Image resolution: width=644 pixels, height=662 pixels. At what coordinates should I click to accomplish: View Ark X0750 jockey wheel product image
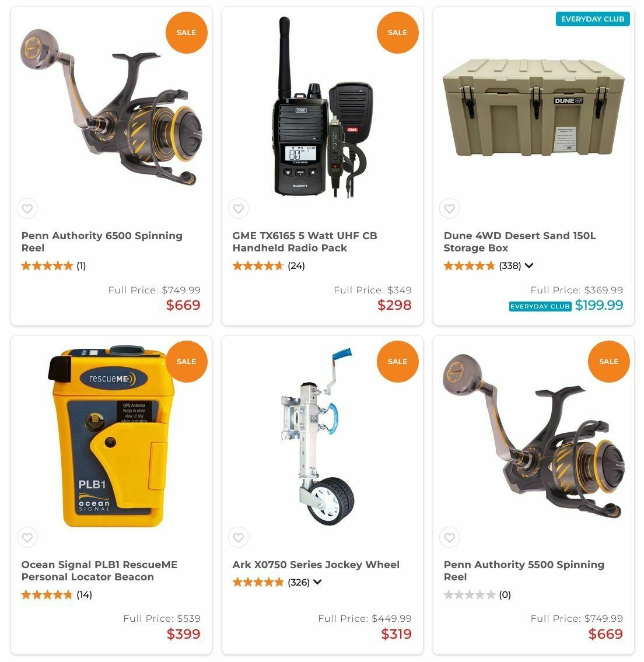click(319, 437)
